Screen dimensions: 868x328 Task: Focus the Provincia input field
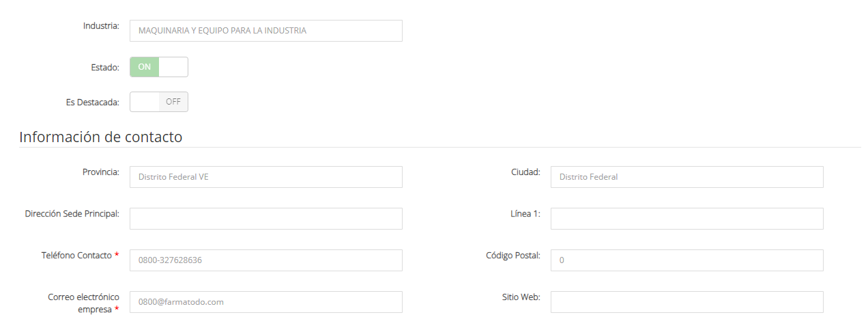coord(265,177)
